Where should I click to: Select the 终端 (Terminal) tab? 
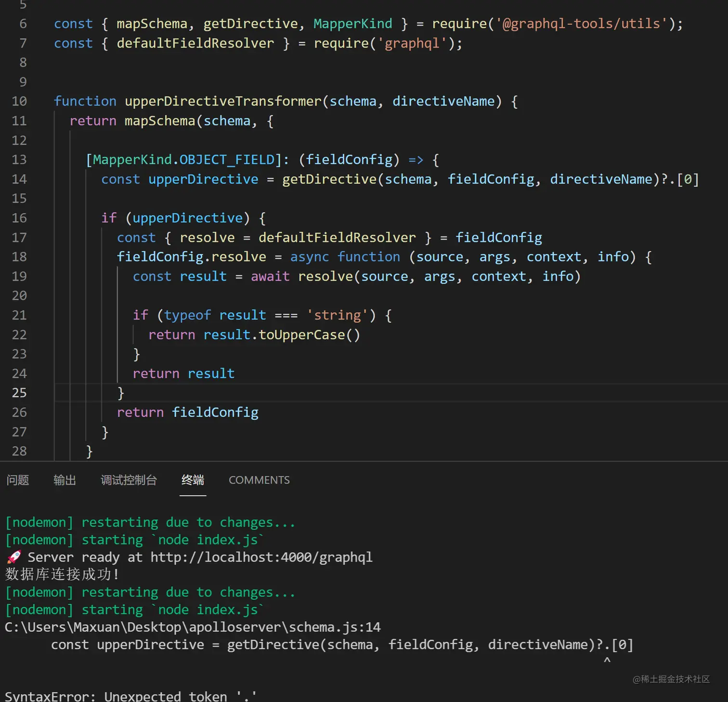tap(193, 480)
